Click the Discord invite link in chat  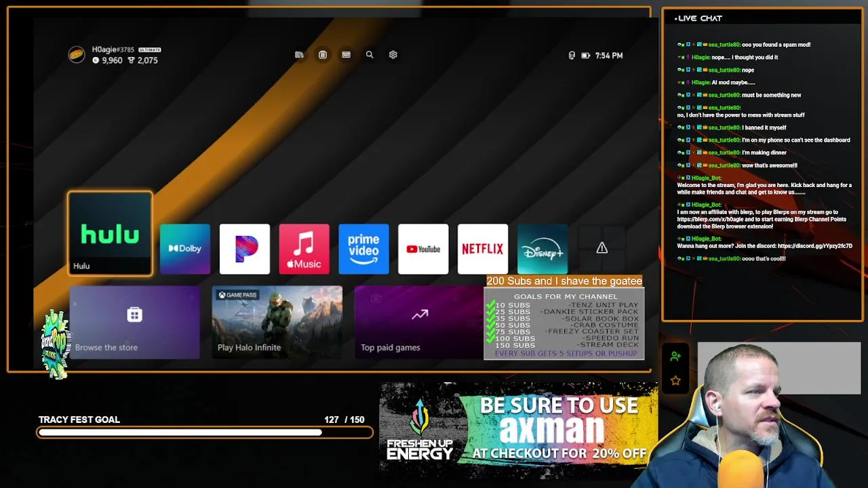(815, 246)
